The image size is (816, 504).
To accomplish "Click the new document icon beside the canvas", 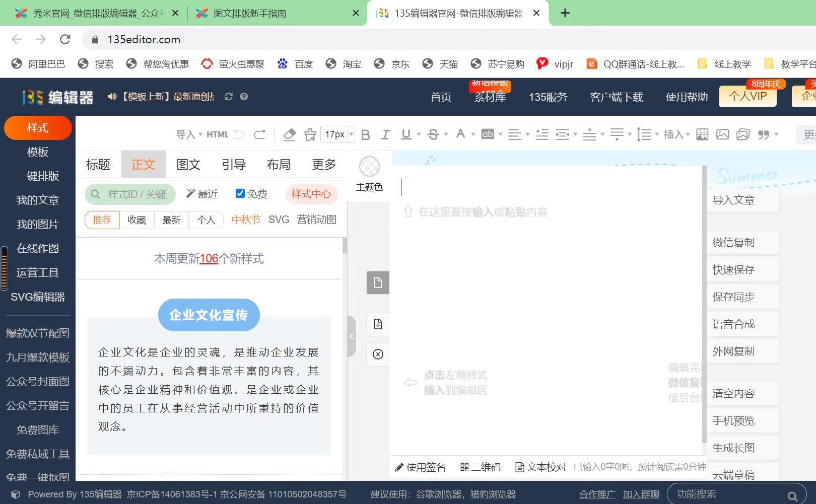I will [x=377, y=324].
